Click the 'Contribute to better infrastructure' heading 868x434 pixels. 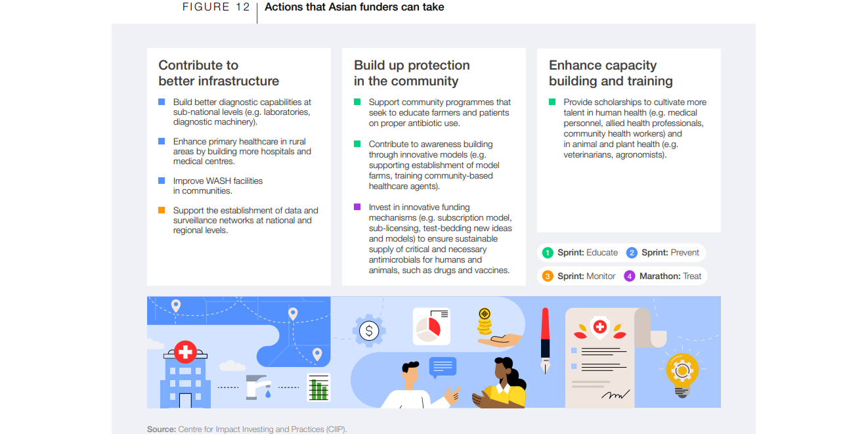(x=219, y=73)
